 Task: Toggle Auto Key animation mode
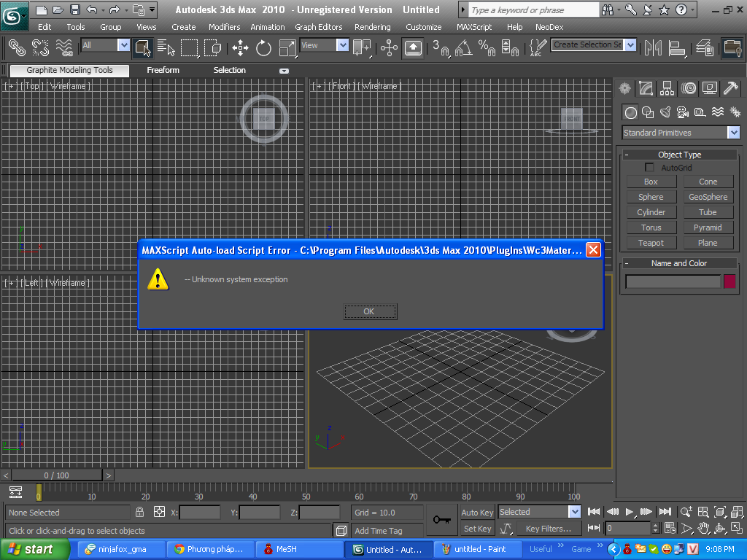(x=477, y=513)
